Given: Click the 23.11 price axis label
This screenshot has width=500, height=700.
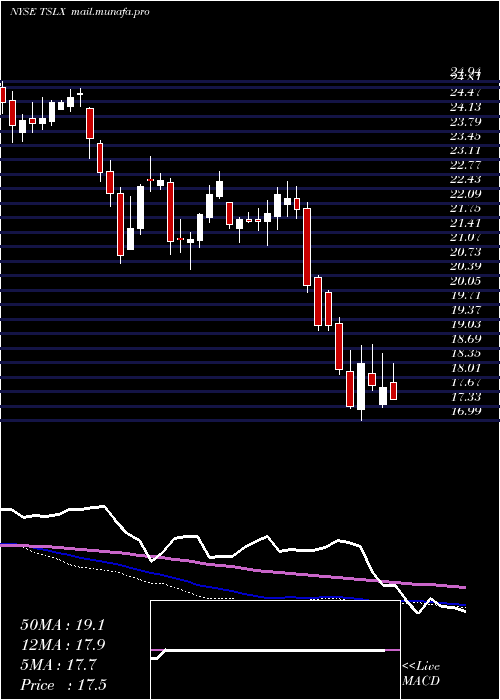Looking at the screenshot, I should [465, 150].
